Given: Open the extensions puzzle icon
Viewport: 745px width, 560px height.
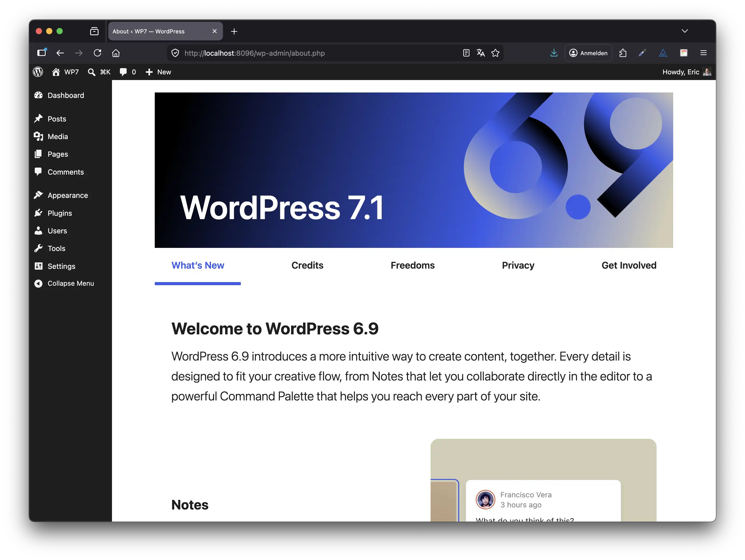Looking at the screenshot, I should tap(623, 53).
